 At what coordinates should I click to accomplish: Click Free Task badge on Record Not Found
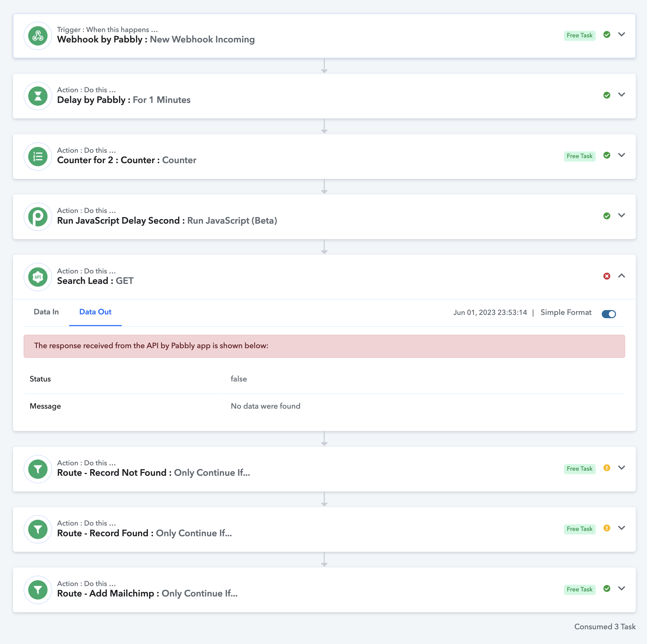click(x=579, y=469)
